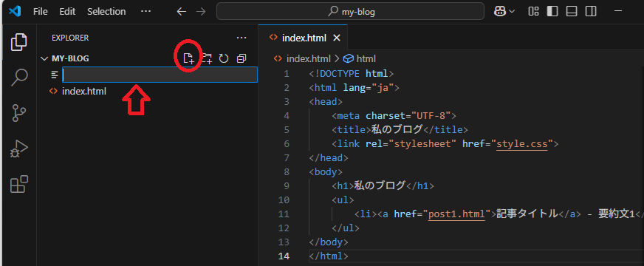The image size is (644, 266).
Task: Go forward with the right arrow
Action: [201, 12]
